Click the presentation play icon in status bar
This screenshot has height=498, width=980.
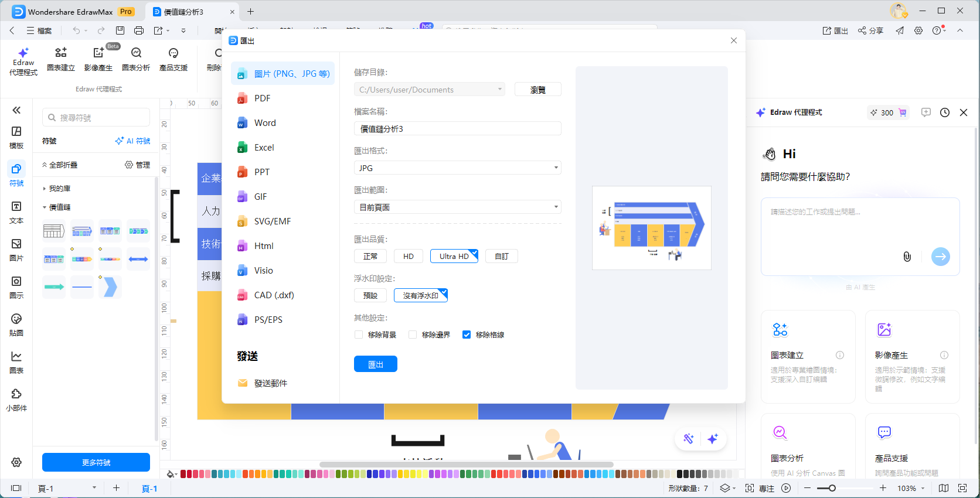pyautogui.click(x=787, y=488)
